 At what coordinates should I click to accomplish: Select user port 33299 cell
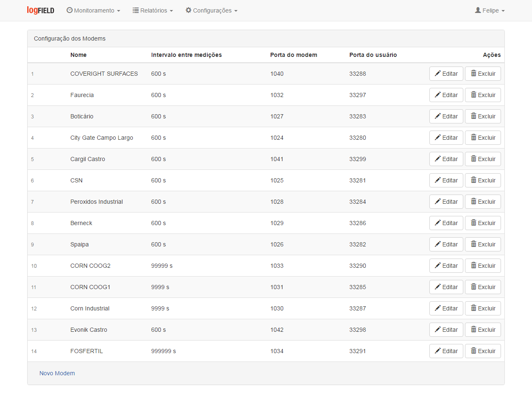coord(358,159)
